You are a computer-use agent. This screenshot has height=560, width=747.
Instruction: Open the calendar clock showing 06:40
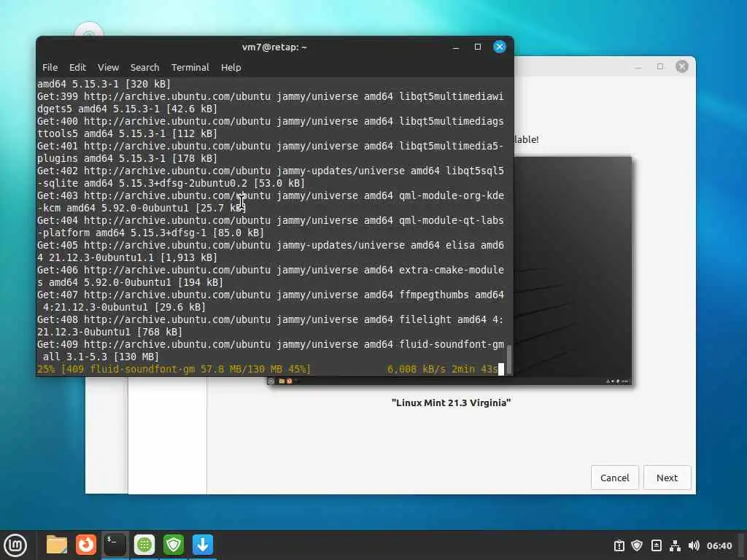point(719,545)
